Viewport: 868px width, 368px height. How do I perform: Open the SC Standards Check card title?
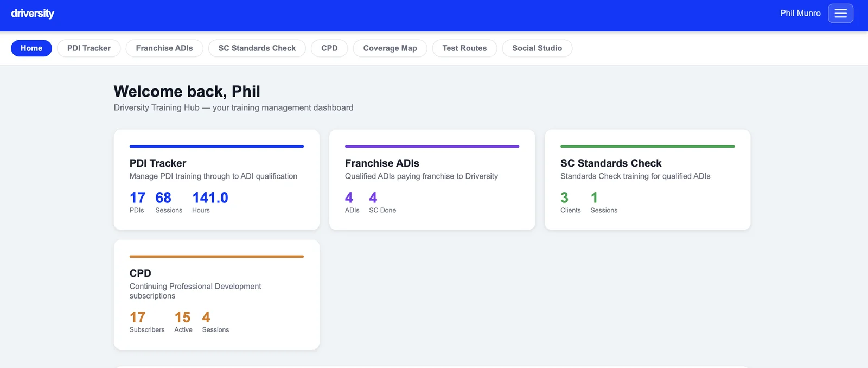pos(611,163)
